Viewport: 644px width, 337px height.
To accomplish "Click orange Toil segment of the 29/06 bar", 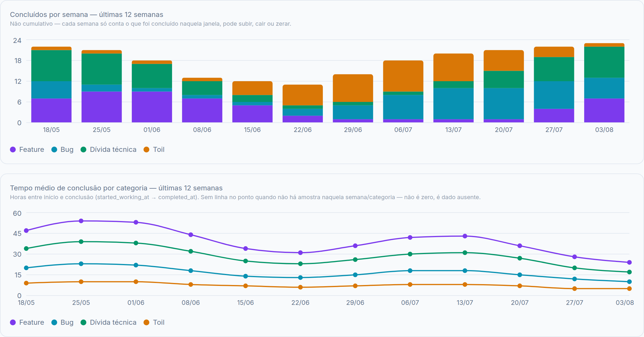I will point(353,88).
